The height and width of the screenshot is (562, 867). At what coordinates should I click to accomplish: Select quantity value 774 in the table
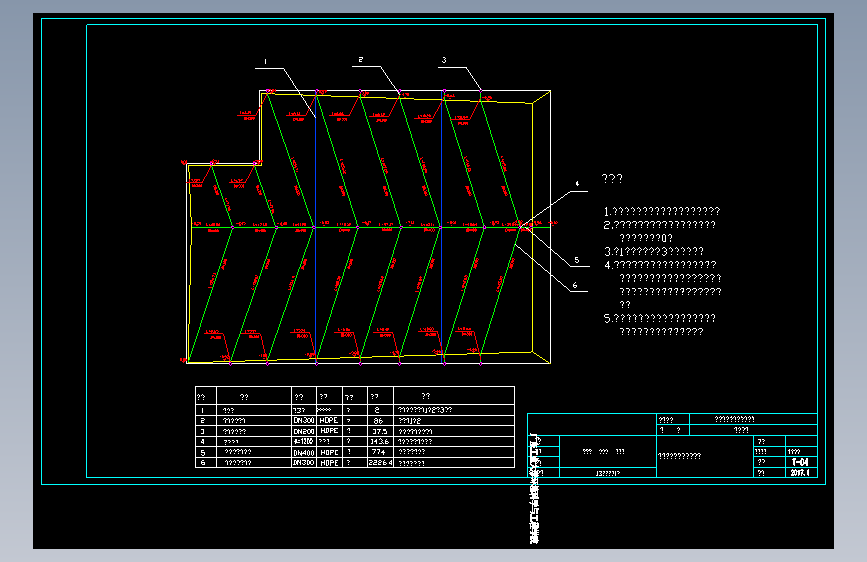point(379,452)
